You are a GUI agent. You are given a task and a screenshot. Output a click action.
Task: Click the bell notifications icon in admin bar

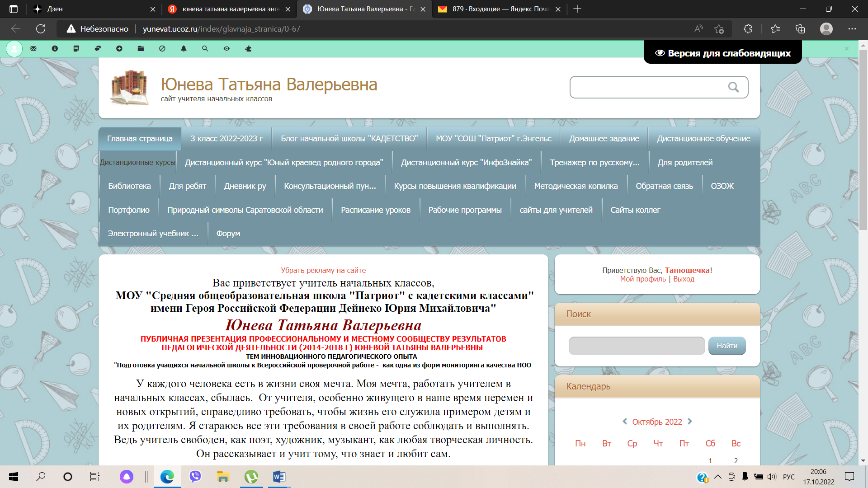point(184,49)
